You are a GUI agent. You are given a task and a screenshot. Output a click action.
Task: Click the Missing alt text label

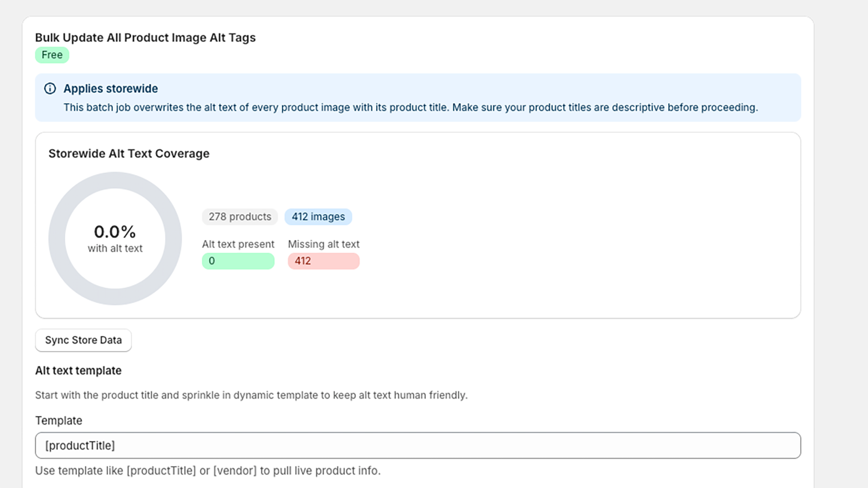point(323,244)
